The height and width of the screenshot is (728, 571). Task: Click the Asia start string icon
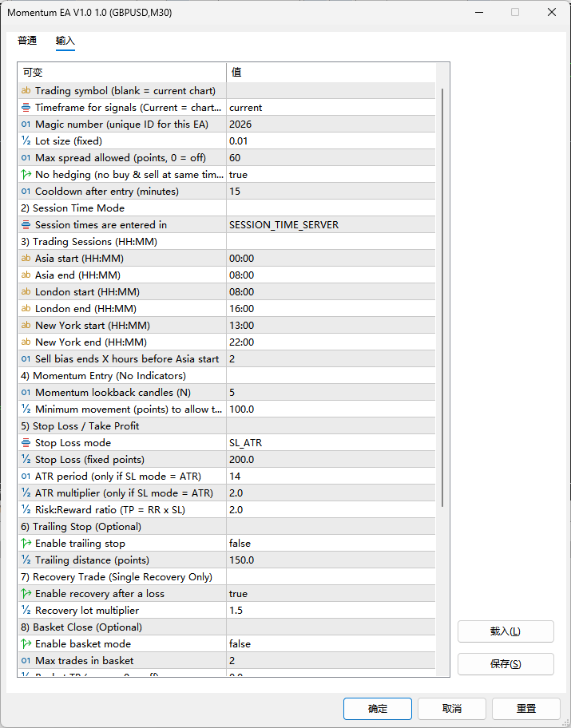[x=26, y=259]
